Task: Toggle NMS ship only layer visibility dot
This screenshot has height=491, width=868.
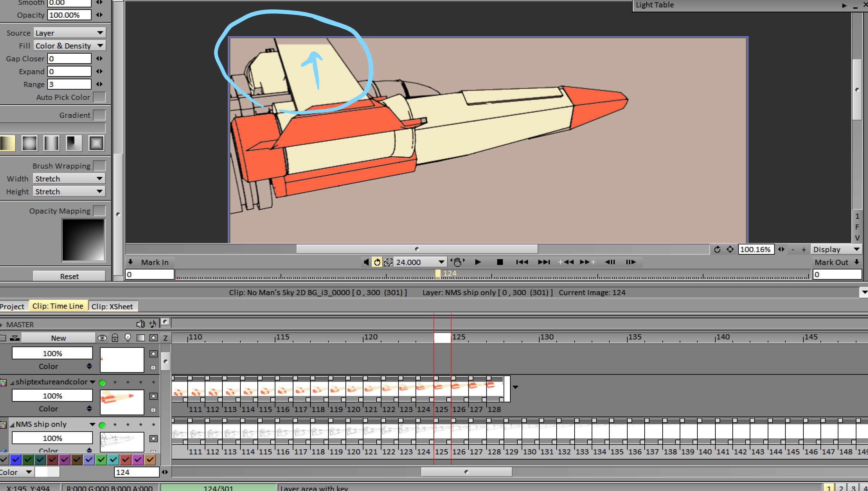Action: 102,425
